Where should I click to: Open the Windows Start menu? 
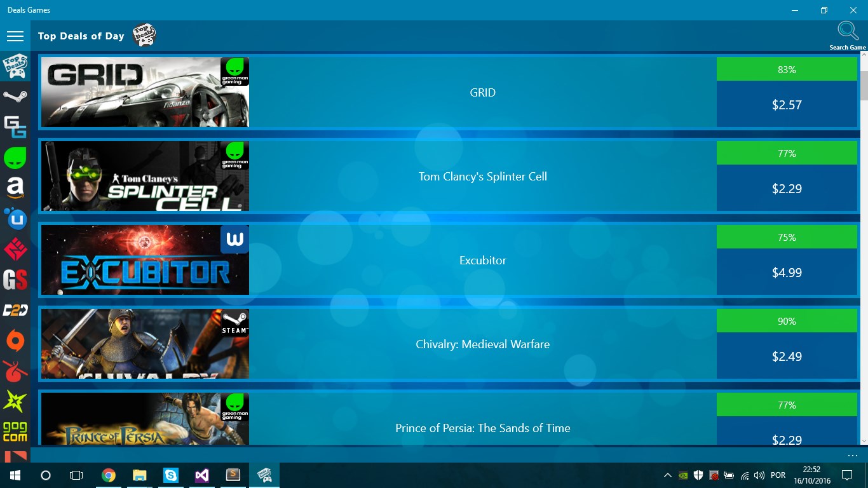(15, 475)
